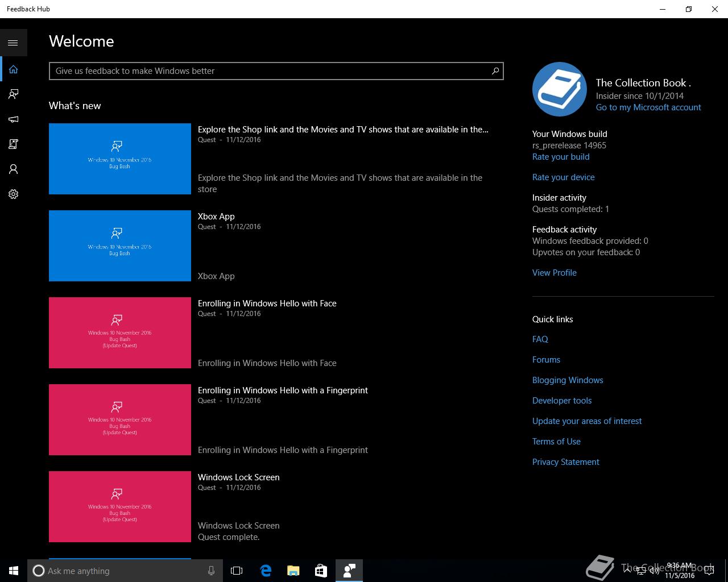The width and height of the screenshot is (728, 582).
Task: Click 'Quests completed: 1' text
Action: [570, 209]
